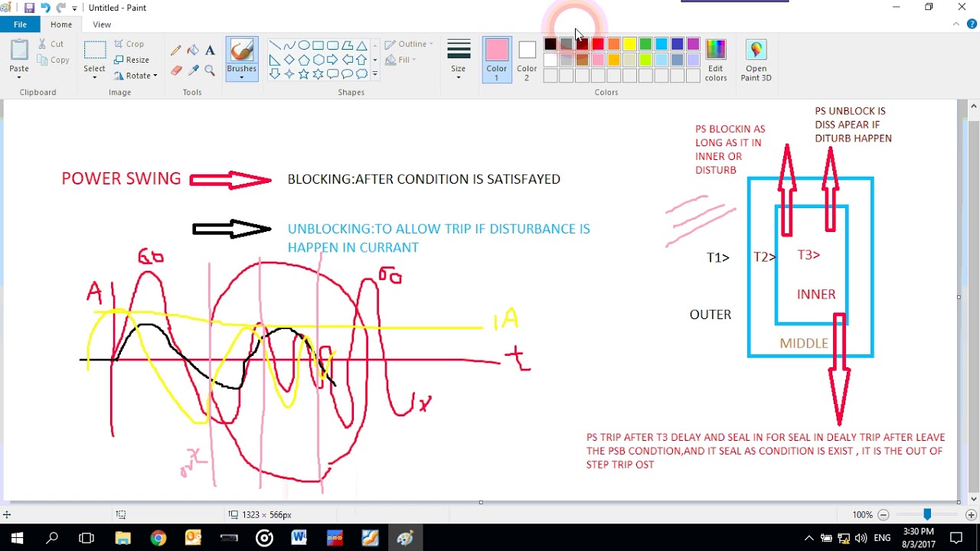Viewport: 980px width, 551px height.
Task: Select the Fill with color bucket tool
Action: point(193,51)
